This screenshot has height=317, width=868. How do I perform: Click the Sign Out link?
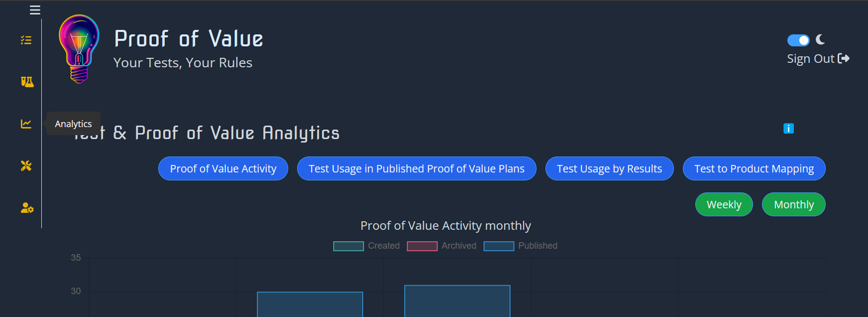[x=810, y=58]
